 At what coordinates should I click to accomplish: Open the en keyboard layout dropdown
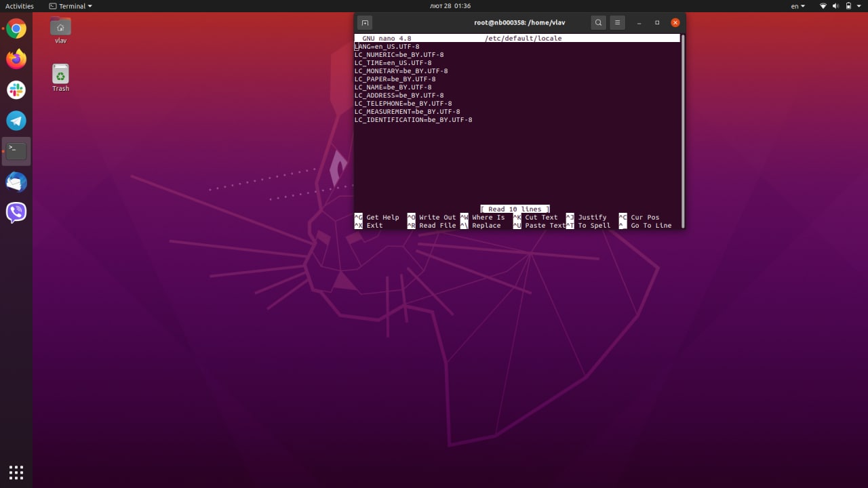[x=798, y=6]
